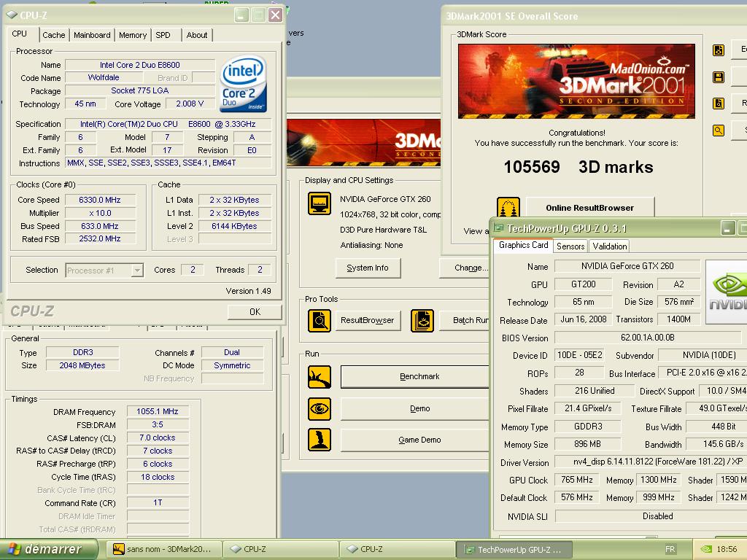Click the floppy disk save icon in score window

(719, 77)
